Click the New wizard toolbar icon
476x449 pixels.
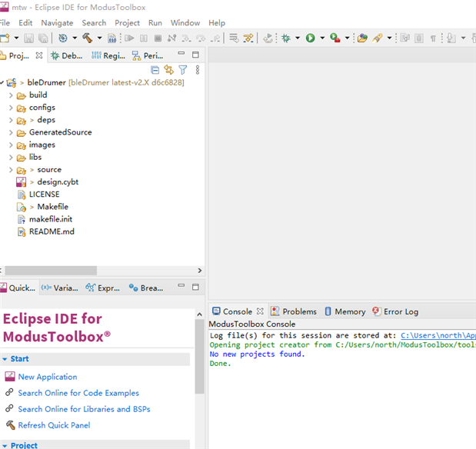(5, 38)
